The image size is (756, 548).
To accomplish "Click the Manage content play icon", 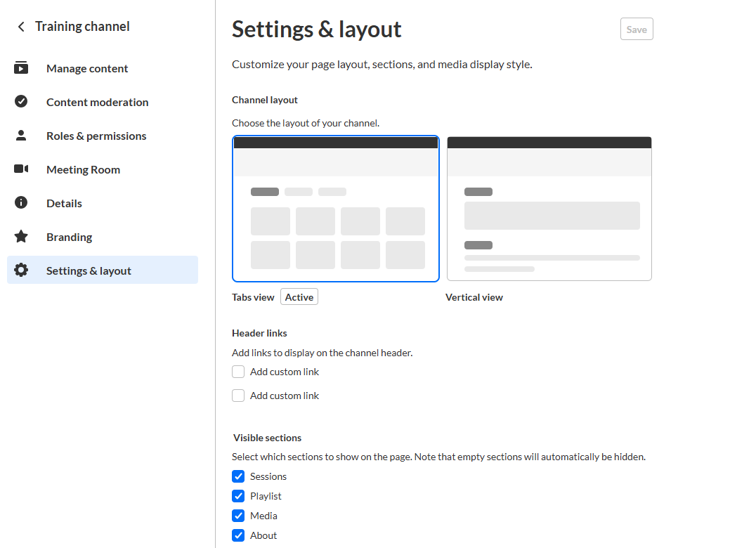I will tap(21, 67).
